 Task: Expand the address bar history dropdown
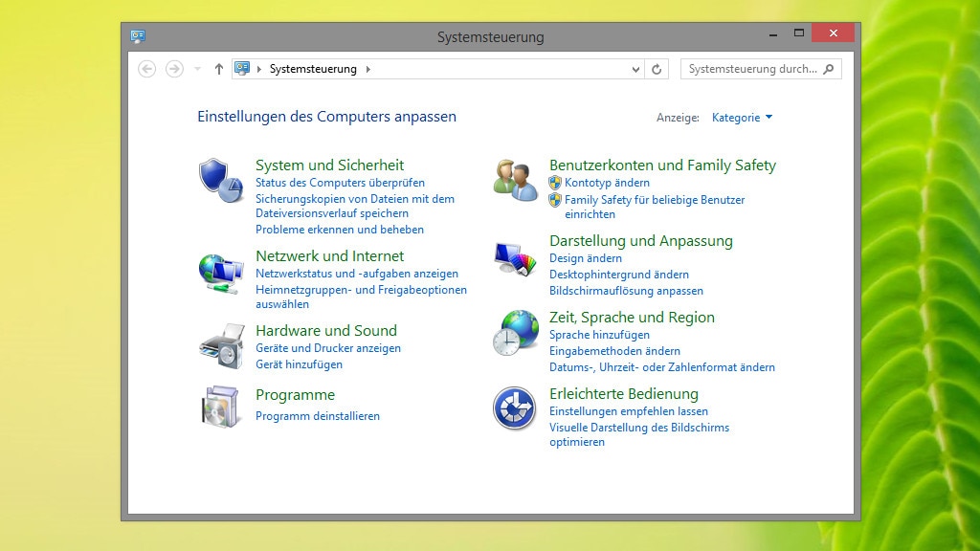635,69
